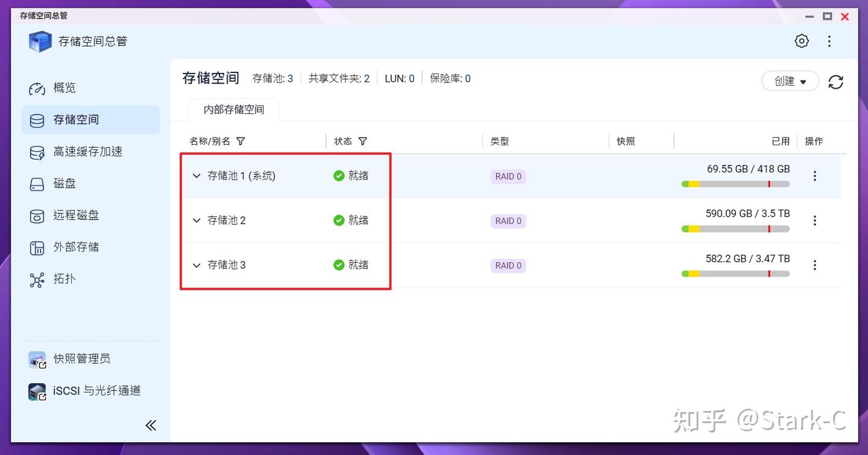Expand the 存储池 3 row chevron
The image size is (868, 455).
tap(196, 265)
